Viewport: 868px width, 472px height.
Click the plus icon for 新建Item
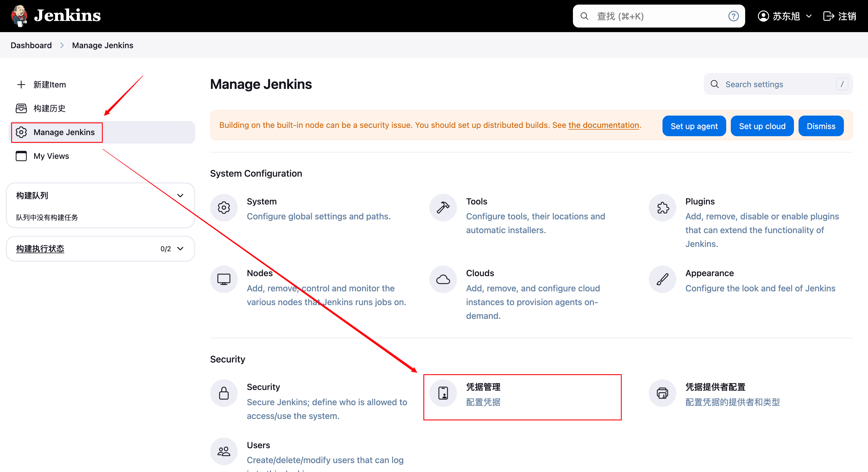[x=21, y=85]
